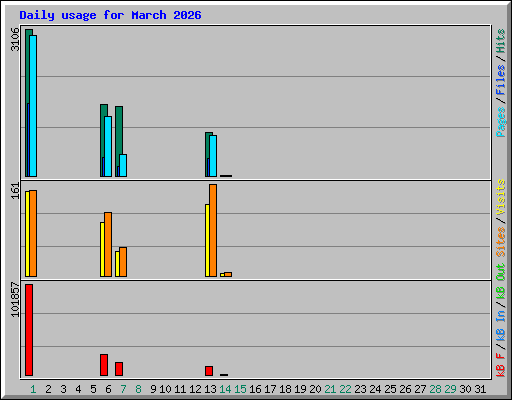Click the 161 axis maximum label
Screen dimensions: 512x400
coord(15,191)
